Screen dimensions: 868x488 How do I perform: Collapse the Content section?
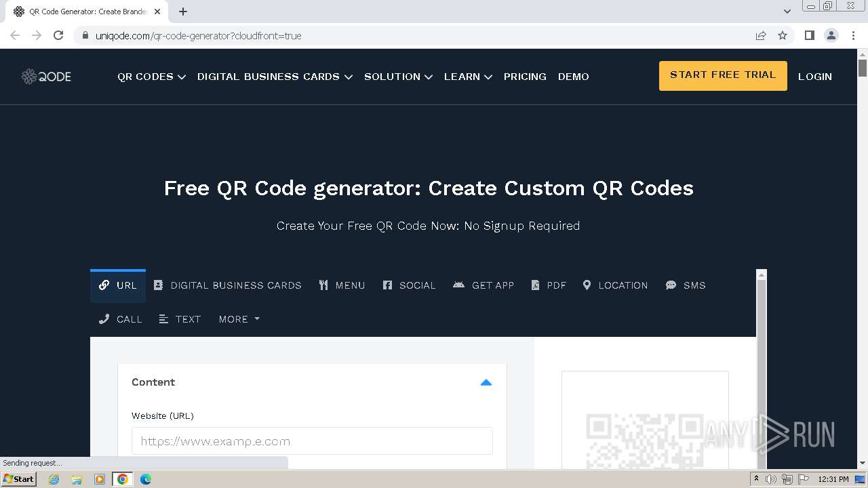(x=486, y=382)
